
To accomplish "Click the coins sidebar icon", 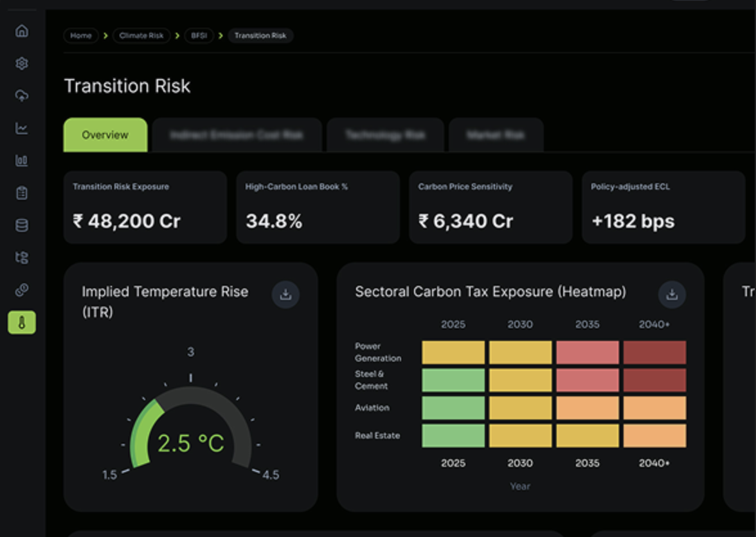I will [x=22, y=290].
